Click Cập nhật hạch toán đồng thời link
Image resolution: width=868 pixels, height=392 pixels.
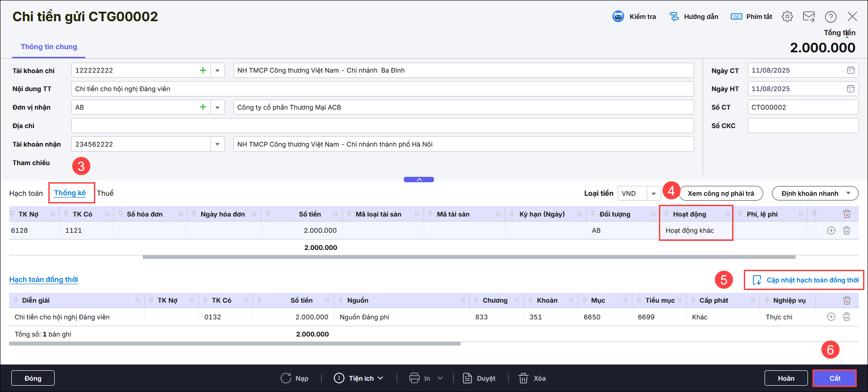806,280
